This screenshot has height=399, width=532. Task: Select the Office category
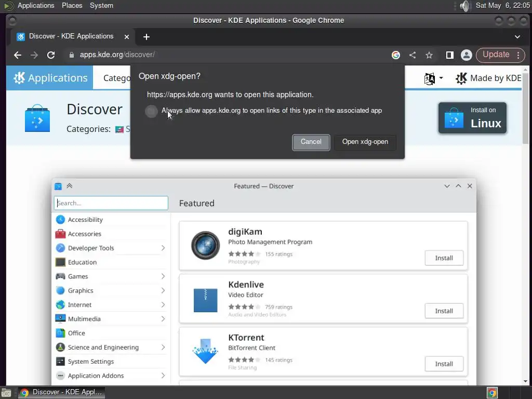(111, 333)
